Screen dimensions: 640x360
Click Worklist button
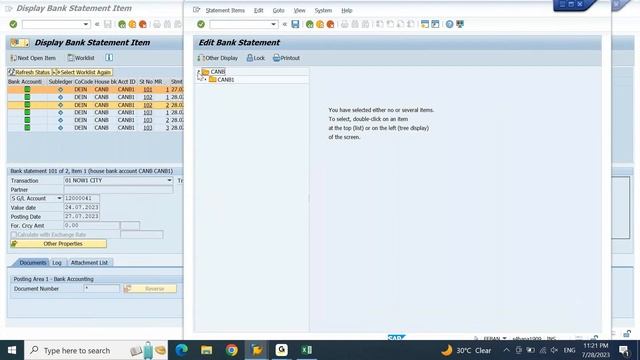pyautogui.click(x=81, y=58)
